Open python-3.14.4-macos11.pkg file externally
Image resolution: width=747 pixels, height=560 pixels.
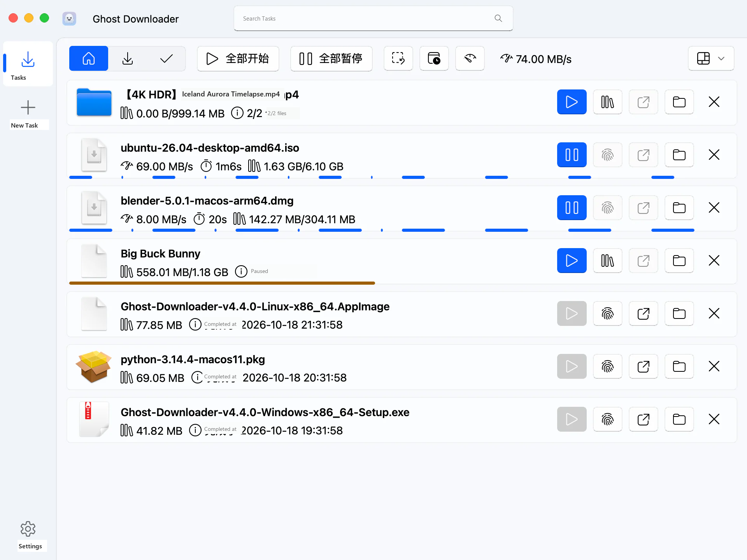[644, 366]
